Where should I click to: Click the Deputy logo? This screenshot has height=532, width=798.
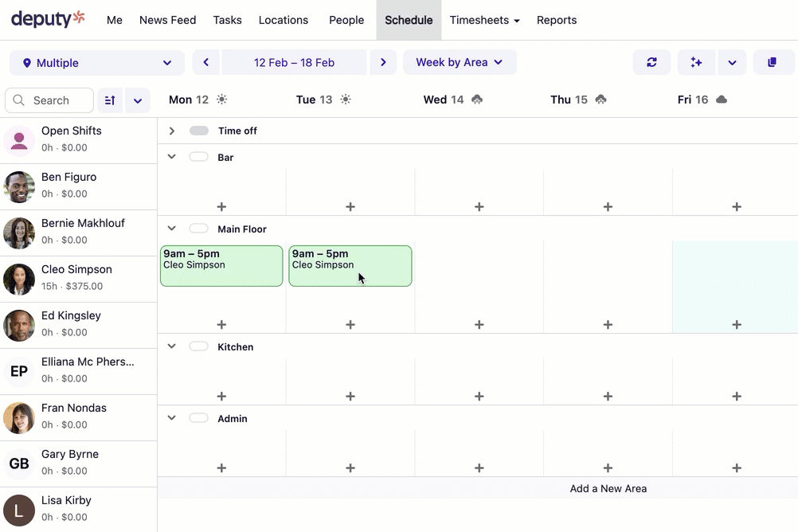pos(48,19)
